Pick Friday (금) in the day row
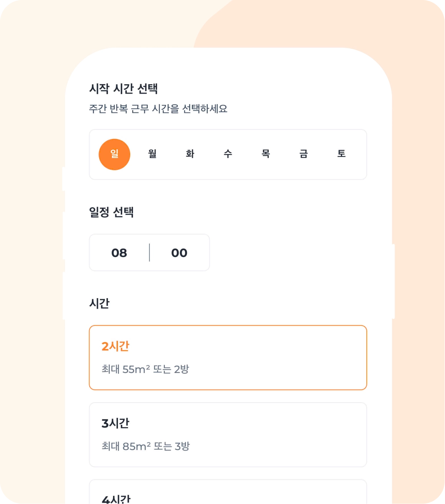The width and height of the screenshot is (445, 504). point(304,154)
